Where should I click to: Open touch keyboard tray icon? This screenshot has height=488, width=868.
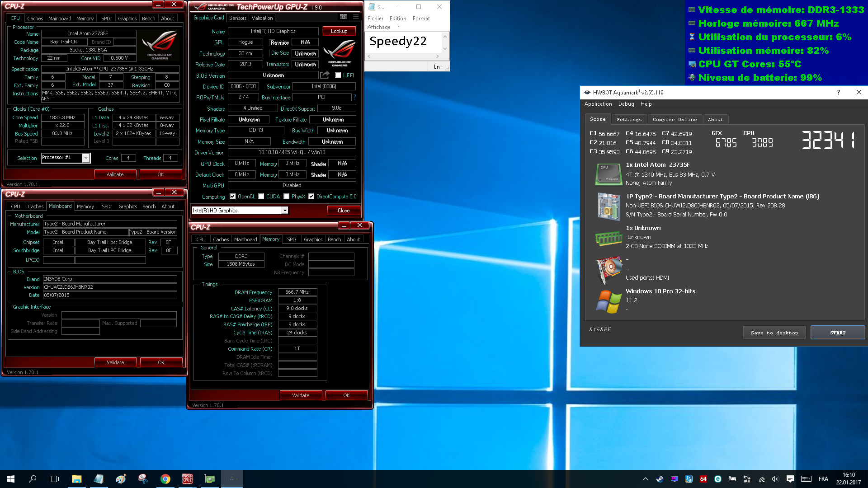point(806,479)
